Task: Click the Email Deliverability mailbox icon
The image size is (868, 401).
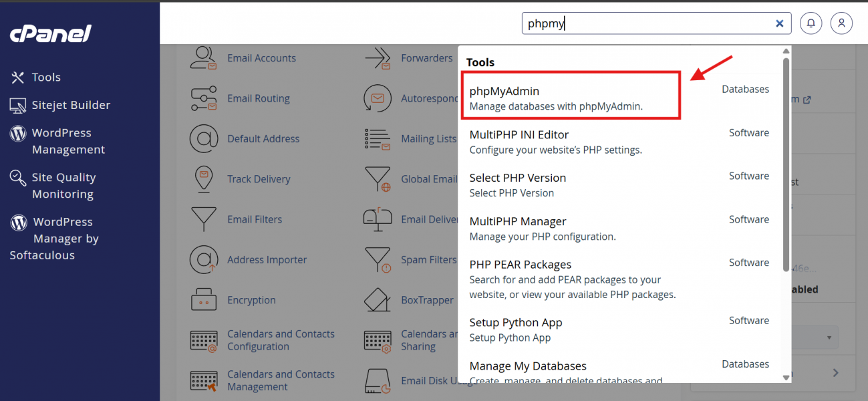Action: [x=378, y=219]
